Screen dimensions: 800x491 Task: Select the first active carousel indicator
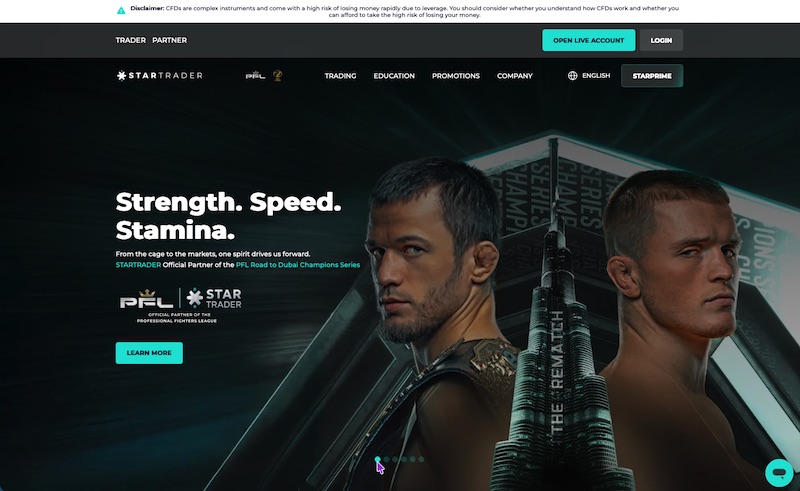pos(378,459)
